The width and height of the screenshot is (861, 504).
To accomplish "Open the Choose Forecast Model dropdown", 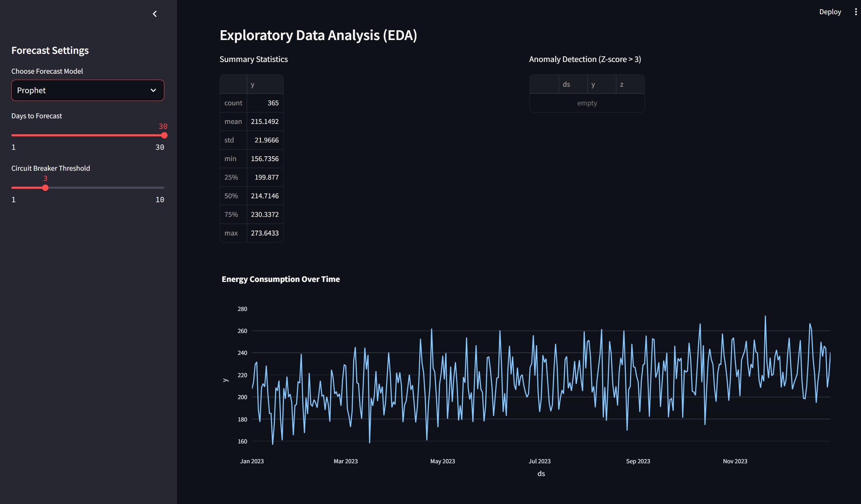I will pyautogui.click(x=87, y=90).
